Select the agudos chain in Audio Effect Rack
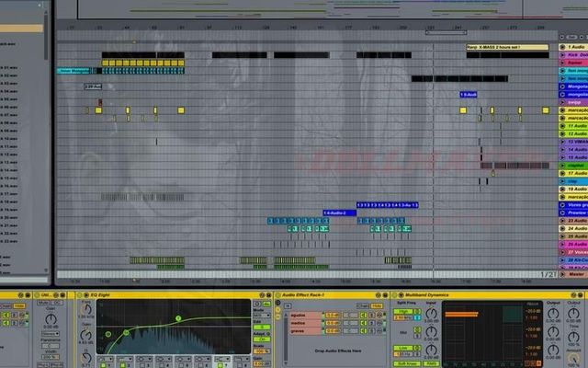This screenshot has width=588, height=368. (x=305, y=315)
